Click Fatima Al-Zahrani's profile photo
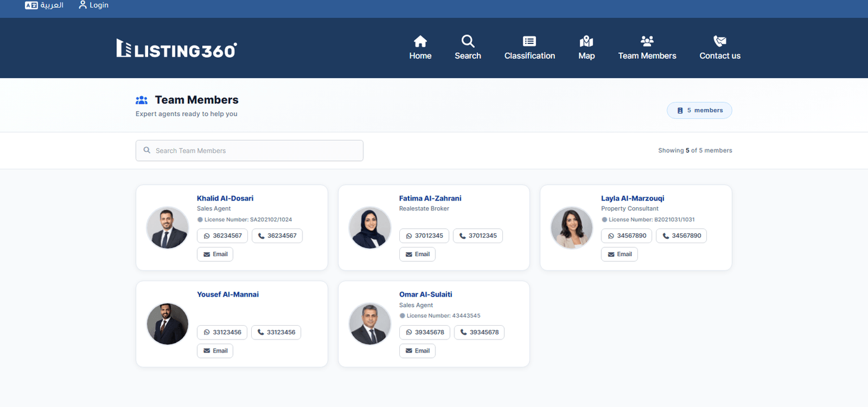This screenshot has width=868, height=407. [370, 228]
